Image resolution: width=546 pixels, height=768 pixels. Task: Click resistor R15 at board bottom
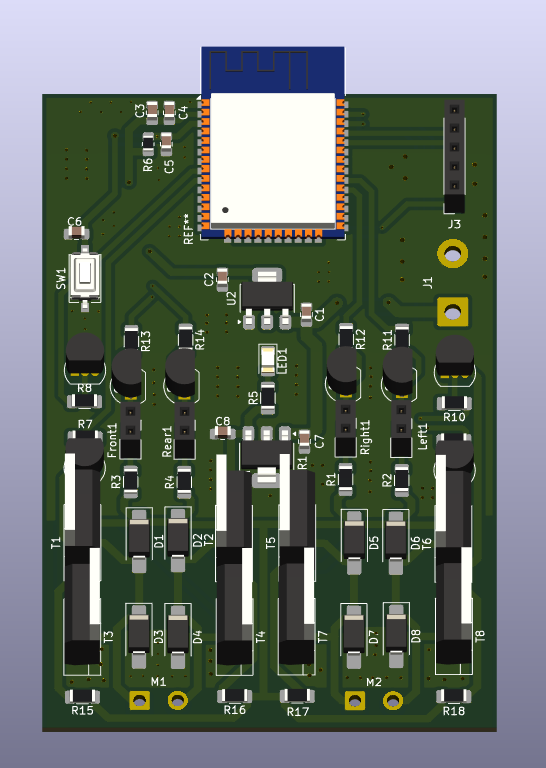pyautogui.click(x=82, y=696)
